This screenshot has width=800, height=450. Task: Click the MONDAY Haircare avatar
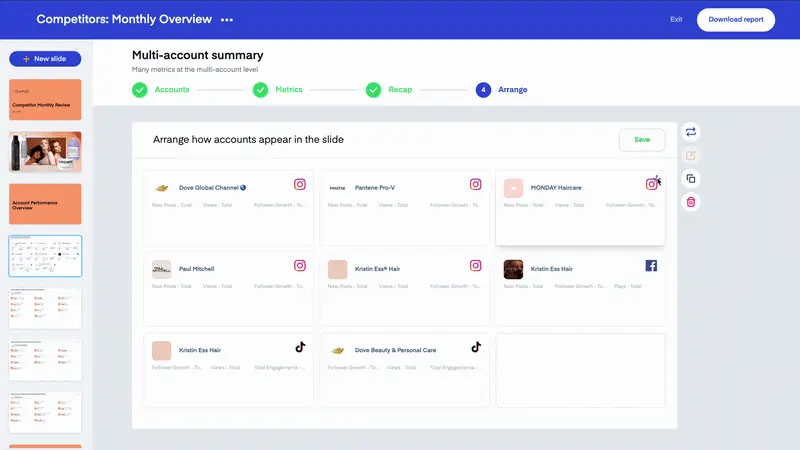pyautogui.click(x=513, y=188)
